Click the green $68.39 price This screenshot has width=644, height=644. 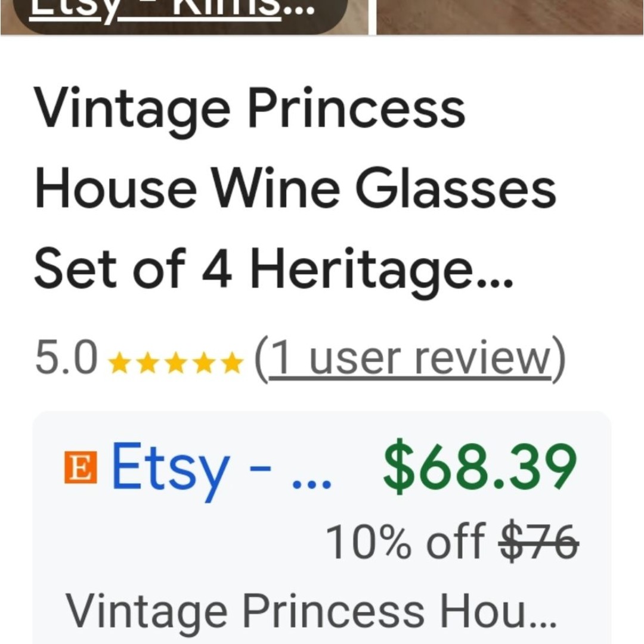[x=480, y=465]
